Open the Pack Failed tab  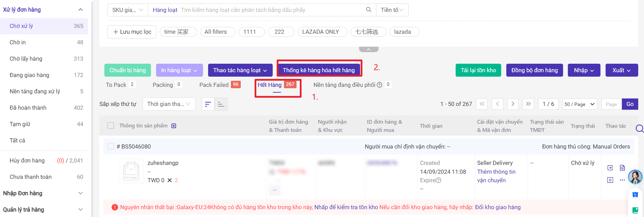pos(220,85)
